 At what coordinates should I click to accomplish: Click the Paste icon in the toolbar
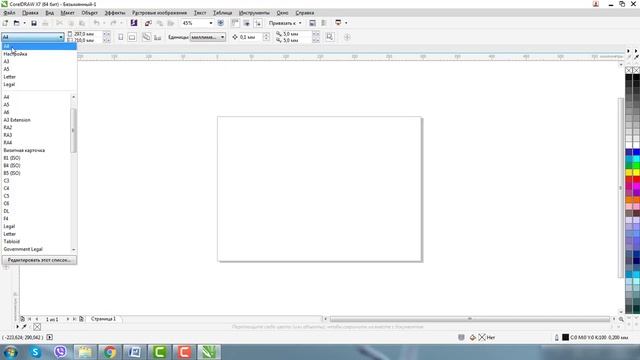pos(82,23)
